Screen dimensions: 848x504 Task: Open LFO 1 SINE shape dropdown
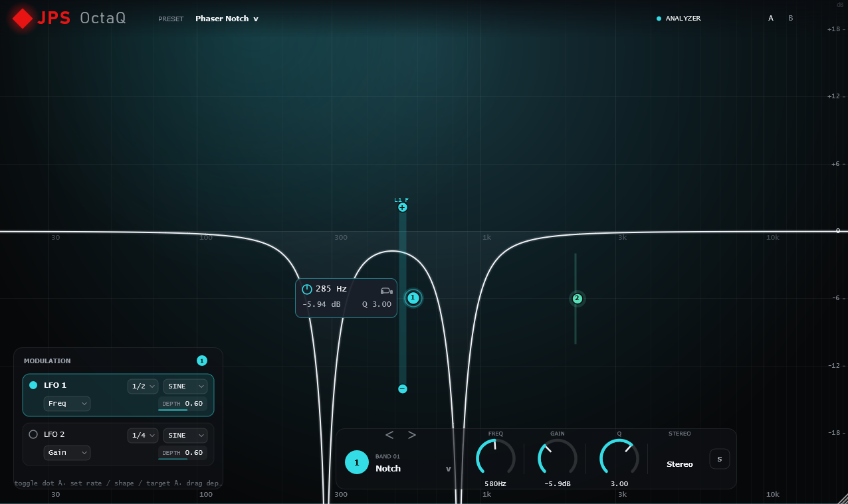point(185,386)
